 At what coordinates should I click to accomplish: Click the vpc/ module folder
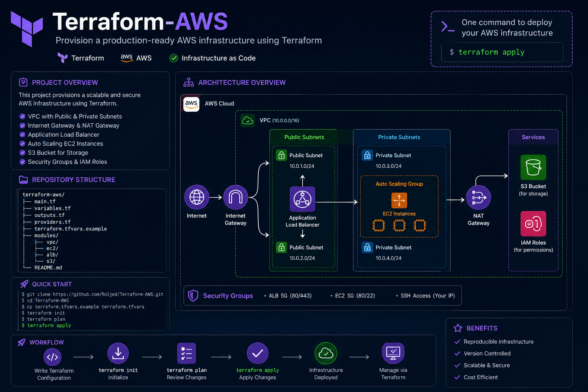pos(52,242)
